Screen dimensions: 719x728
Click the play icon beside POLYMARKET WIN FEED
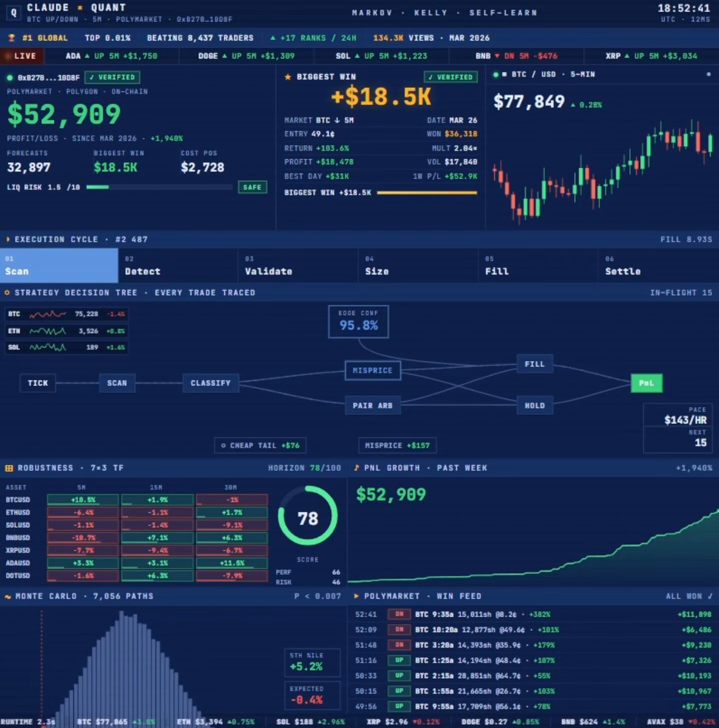tap(356, 596)
